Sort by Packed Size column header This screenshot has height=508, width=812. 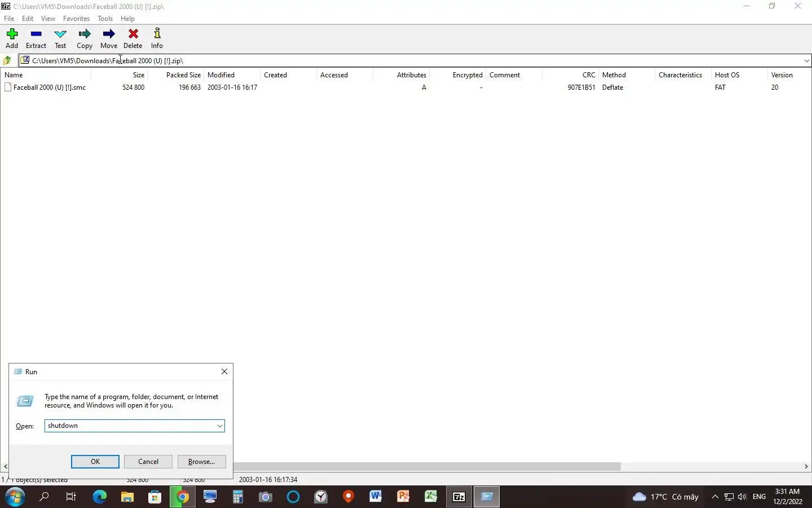click(x=175, y=75)
